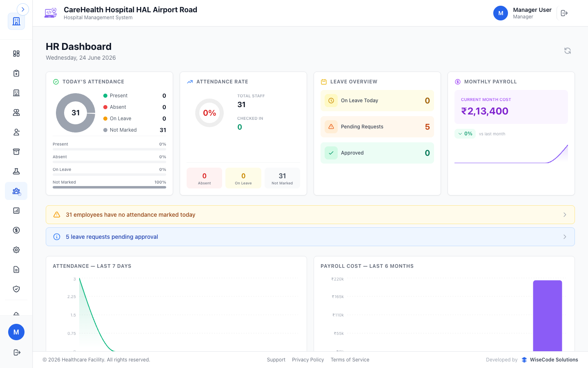Click the '31 employees have no attendance marked today' text
The width and height of the screenshot is (588, 368).
coord(131,215)
